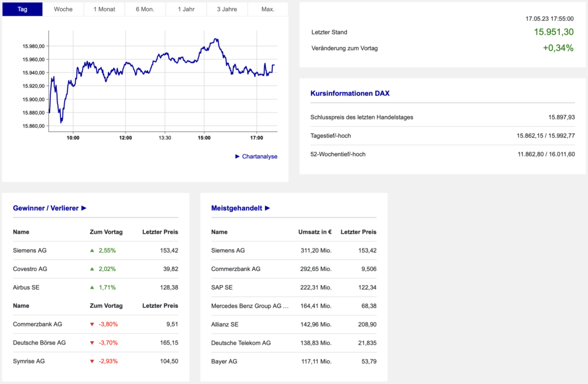Click the red down arrow for Commerzbank AG
The image size is (588, 384).
[92, 325]
